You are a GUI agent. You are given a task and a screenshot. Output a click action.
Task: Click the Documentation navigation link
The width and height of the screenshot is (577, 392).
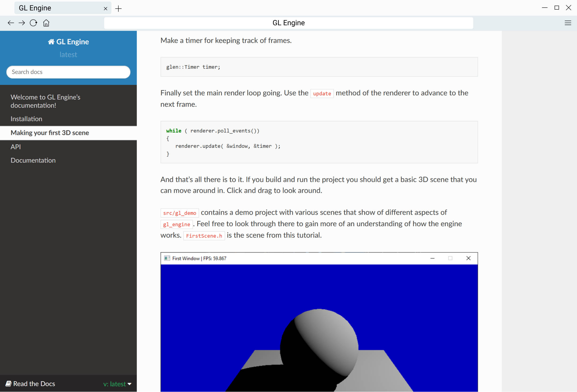(x=33, y=160)
